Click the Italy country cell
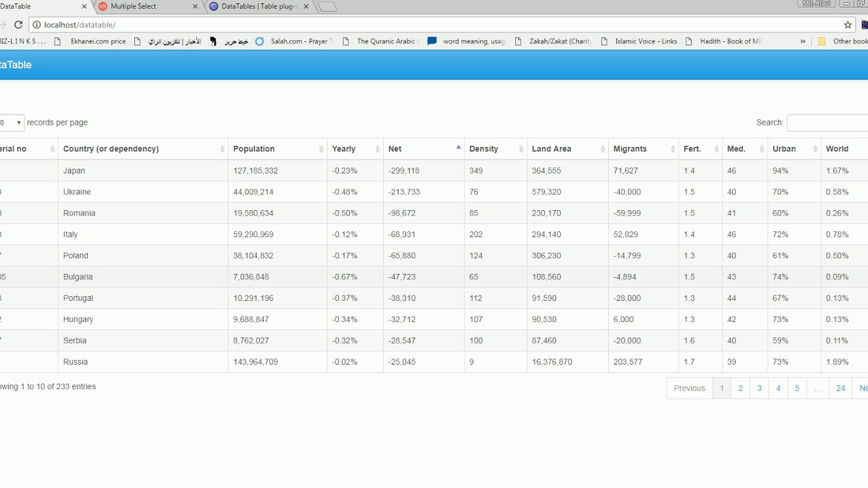Image resolution: width=868 pixels, height=488 pixels. click(143, 235)
